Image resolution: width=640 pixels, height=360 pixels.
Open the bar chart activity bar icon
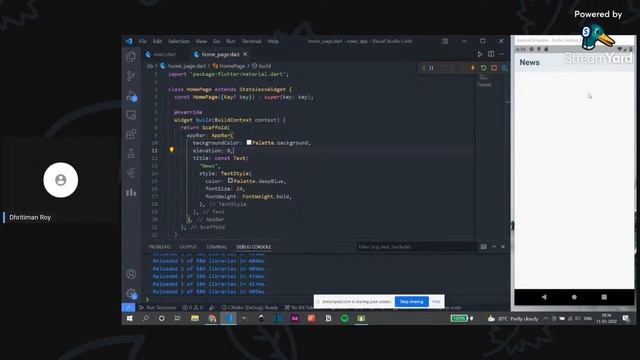click(131, 192)
